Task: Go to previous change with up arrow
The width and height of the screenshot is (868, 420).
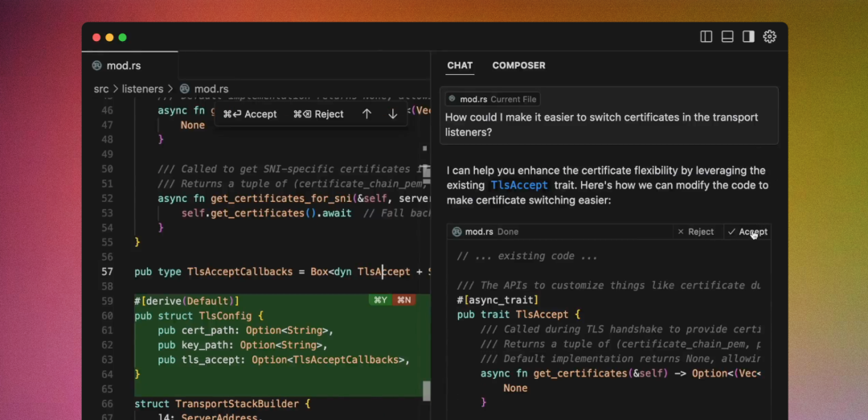Action: tap(366, 114)
